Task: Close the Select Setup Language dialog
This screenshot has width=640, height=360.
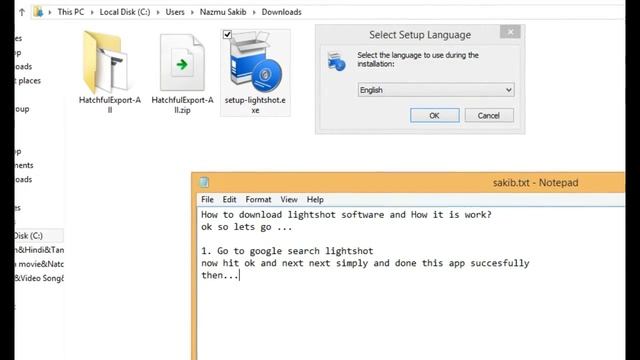Action: (x=510, y=32)
